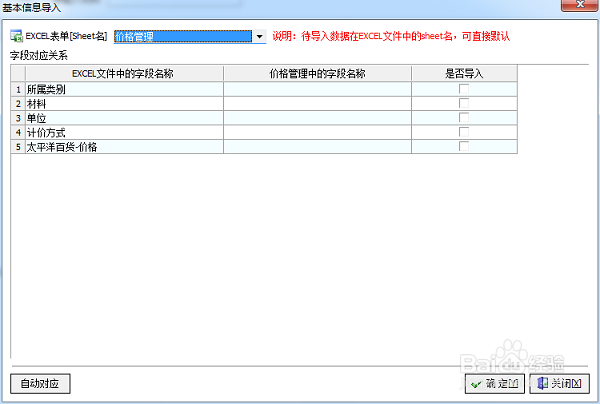Select the 太平洋百货-价格 cell
Screen dimensions: 600x404
(x=124, y=147)
